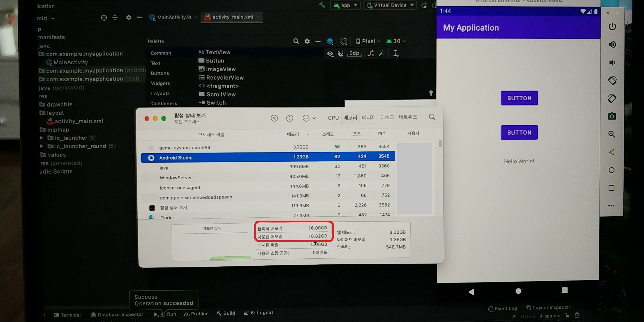Open Activity Monitor more options dropdown
The width and height of the screenshot is (644, 322).
click(x=309, y=118)
